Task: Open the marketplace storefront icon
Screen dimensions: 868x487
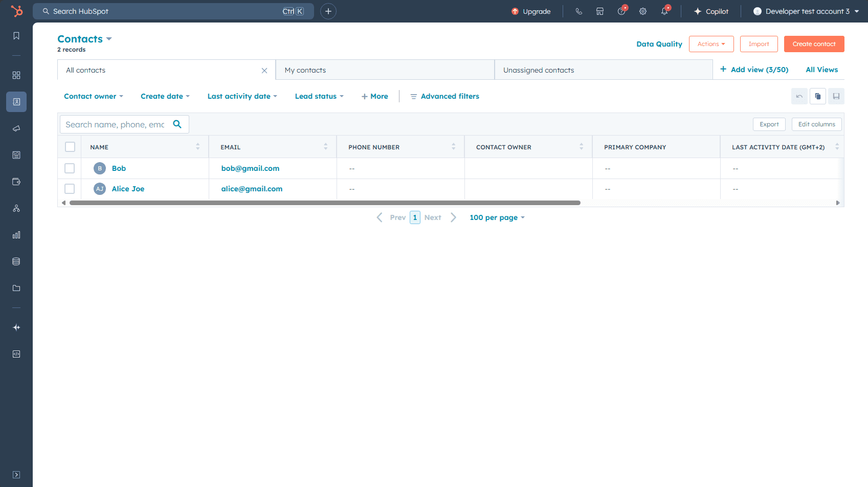Action: tap(600, 11)
